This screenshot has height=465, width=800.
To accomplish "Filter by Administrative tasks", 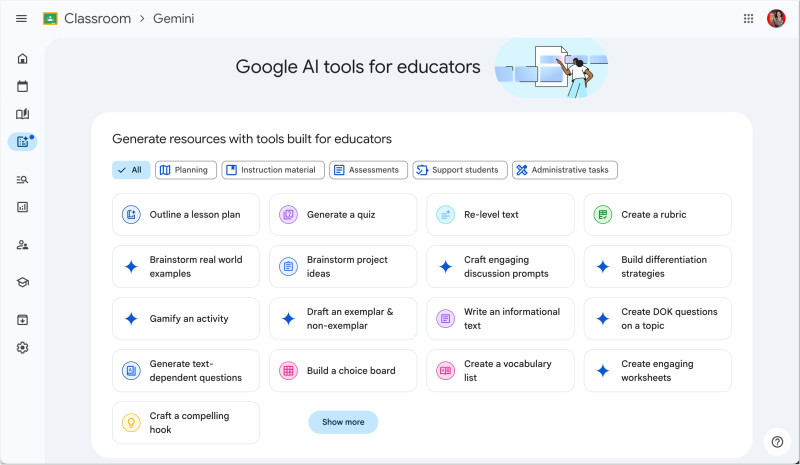I will 565,170.
